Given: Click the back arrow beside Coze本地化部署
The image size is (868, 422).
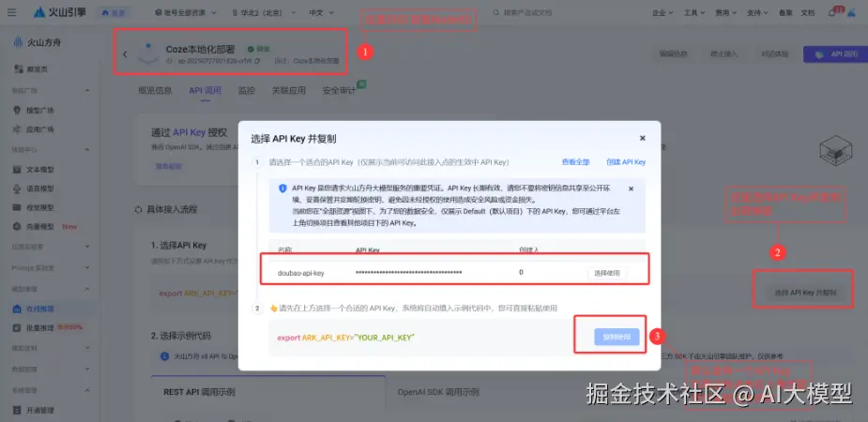Looking at the screenshot, I should 125,54.
